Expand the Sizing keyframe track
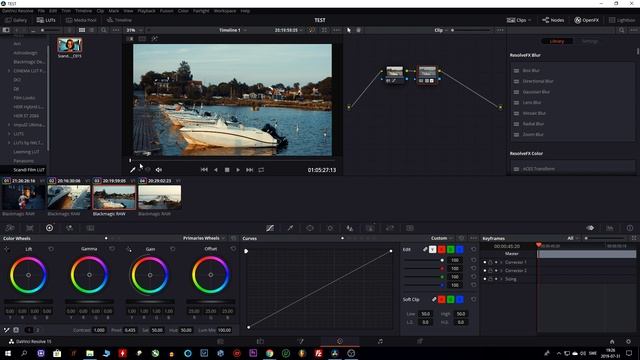The height and width of the screenshot is (360, 640). click(x=501, y=279)
